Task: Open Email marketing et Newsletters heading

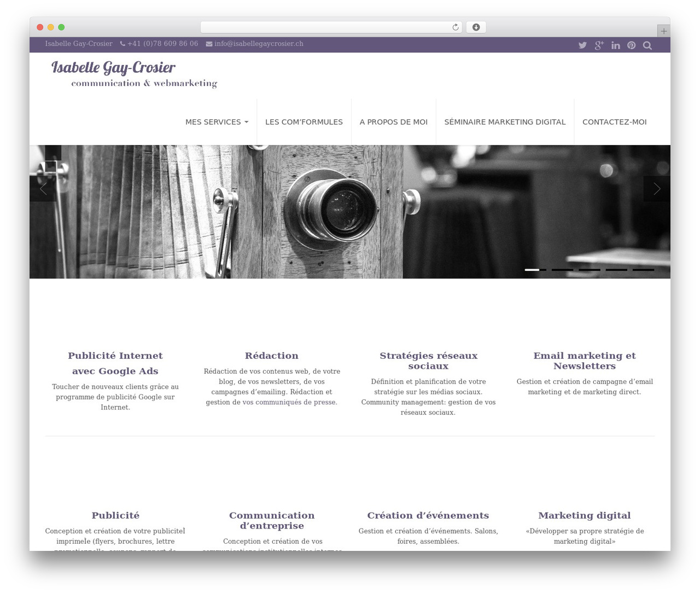Action: [x=585, y=361]
